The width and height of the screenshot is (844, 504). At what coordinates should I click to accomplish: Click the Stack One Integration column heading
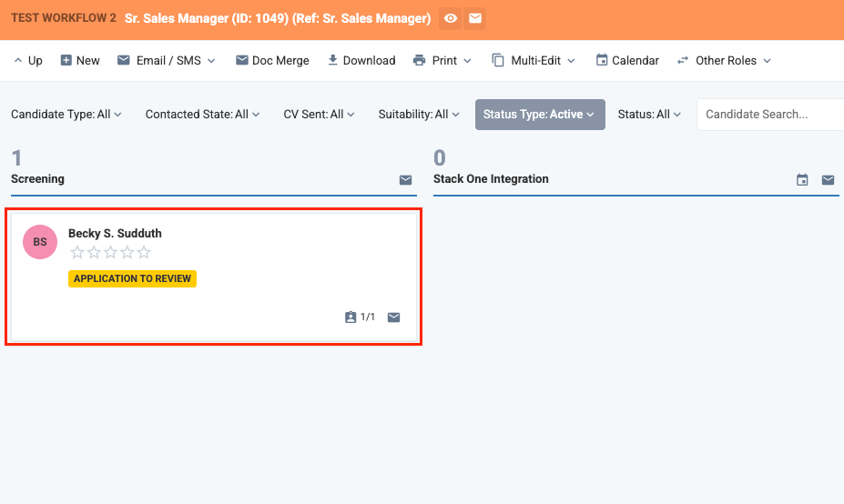click(x=491, y=178)
